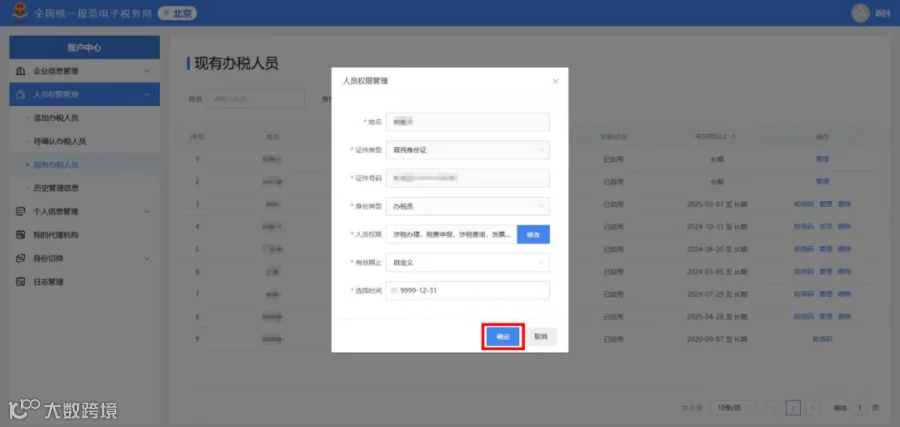Viewport: 900px width, 427px height.
Task: Click the blue 修改 button
Action: coord(533,234)
